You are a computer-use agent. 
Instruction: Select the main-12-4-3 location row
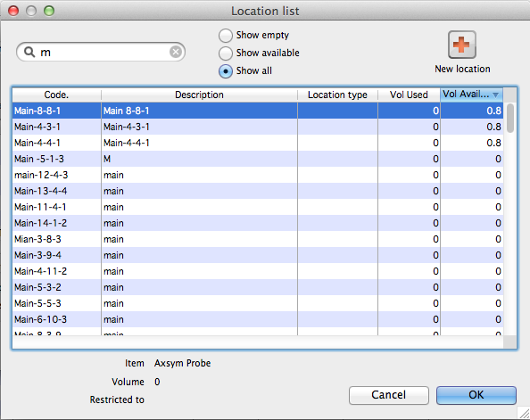(258, 175)
